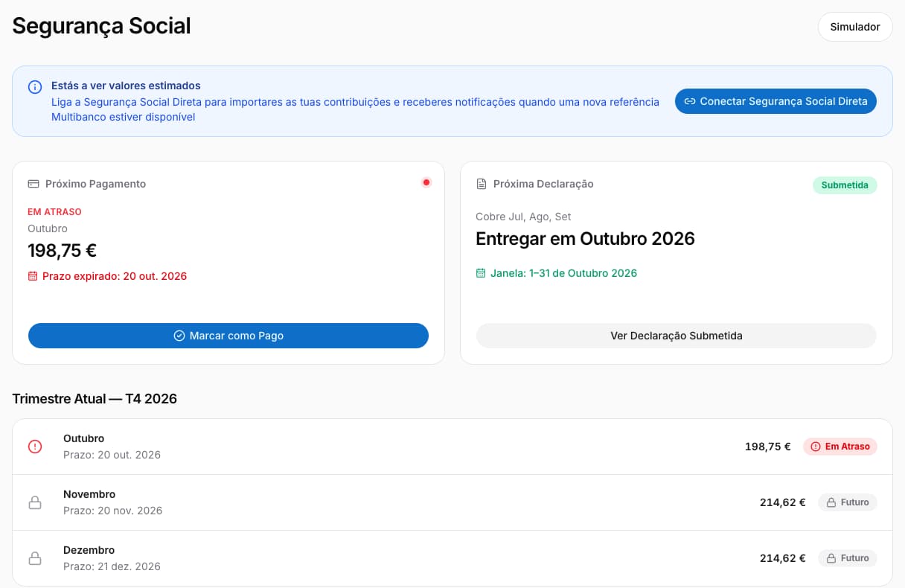Open Ver Declaração Submetida
The image size is (905, 588).
coord(676,336)
